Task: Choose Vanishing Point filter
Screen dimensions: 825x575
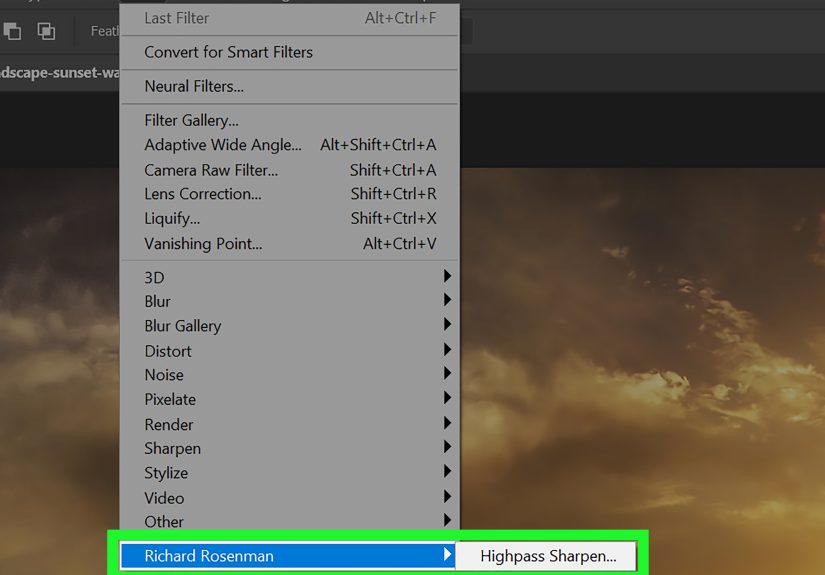Action: (x=289, y=244)
